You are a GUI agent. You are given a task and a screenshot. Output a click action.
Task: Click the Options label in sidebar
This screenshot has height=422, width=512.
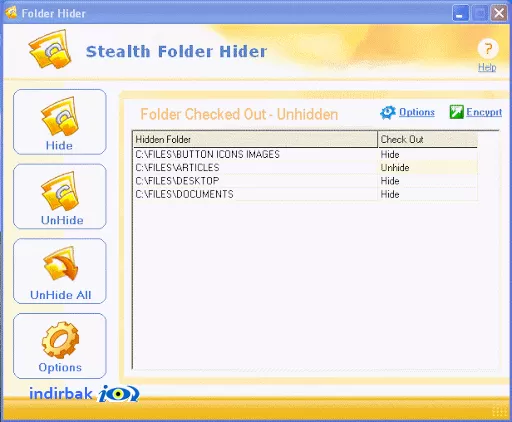tap(60, 367)
